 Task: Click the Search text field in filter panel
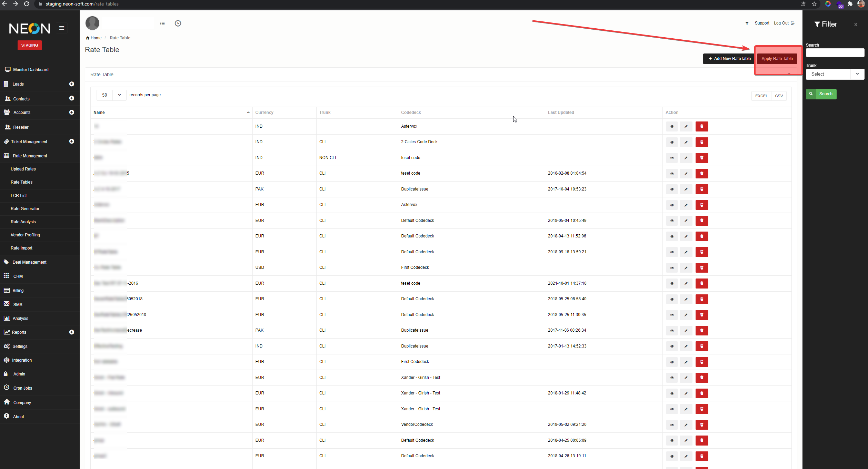point(835,53)
